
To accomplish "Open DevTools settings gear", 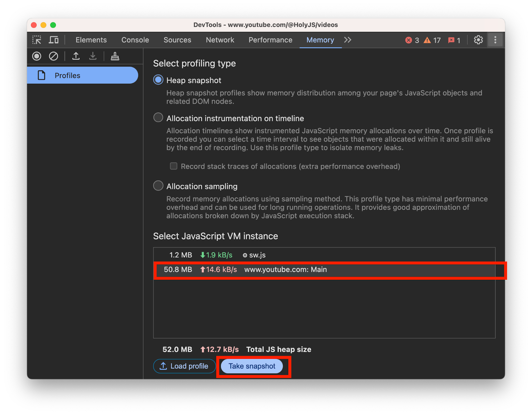I will pyautogui.click(x=478, y=40).
